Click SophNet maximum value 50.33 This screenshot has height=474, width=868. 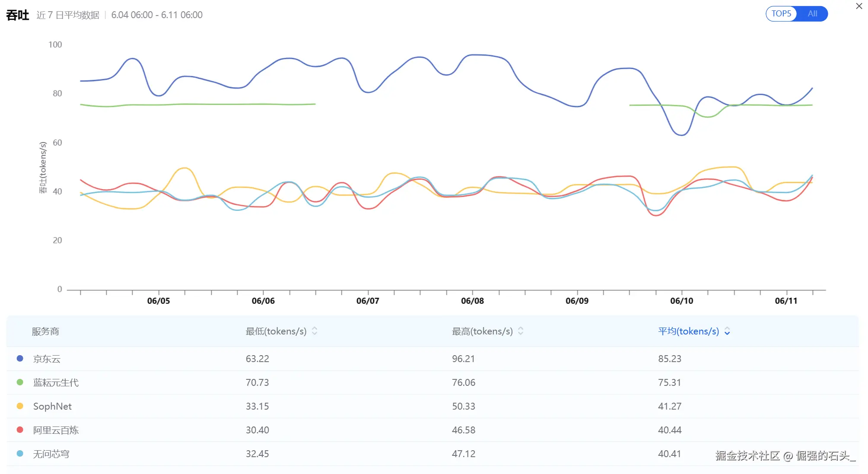coord(464,406)
